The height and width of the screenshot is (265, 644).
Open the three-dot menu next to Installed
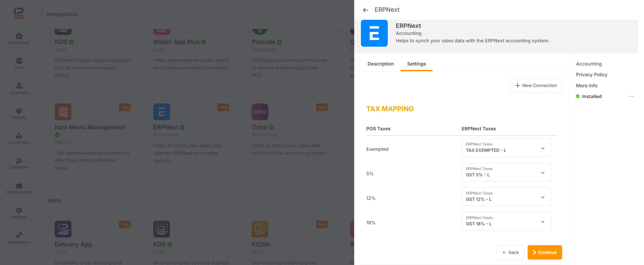631,96
